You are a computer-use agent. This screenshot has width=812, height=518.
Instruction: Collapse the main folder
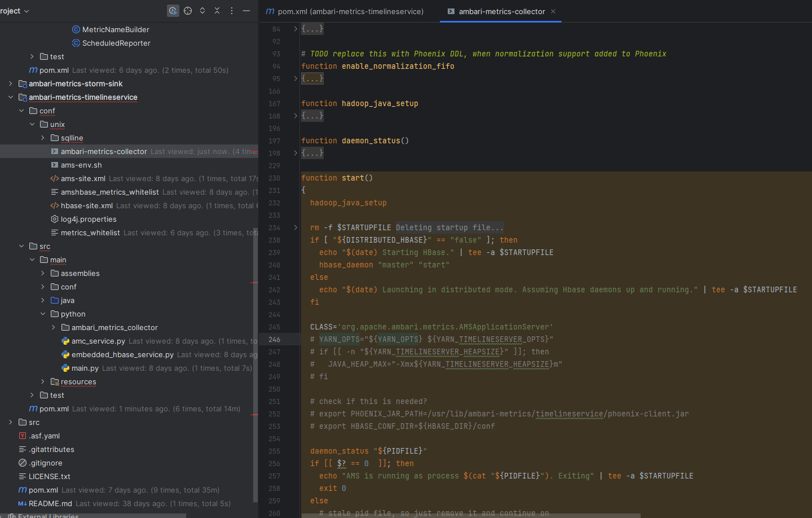[x=32, y=260]
